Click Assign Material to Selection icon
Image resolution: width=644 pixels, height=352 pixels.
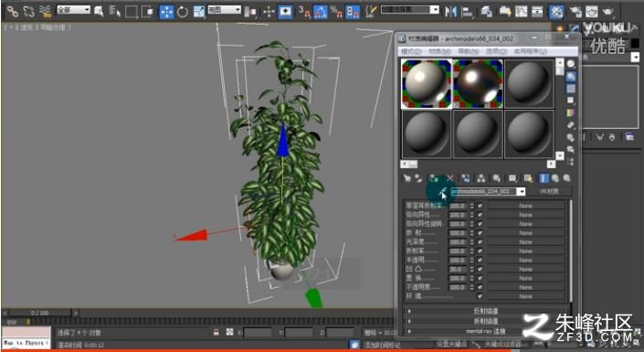tap(434, 178)
